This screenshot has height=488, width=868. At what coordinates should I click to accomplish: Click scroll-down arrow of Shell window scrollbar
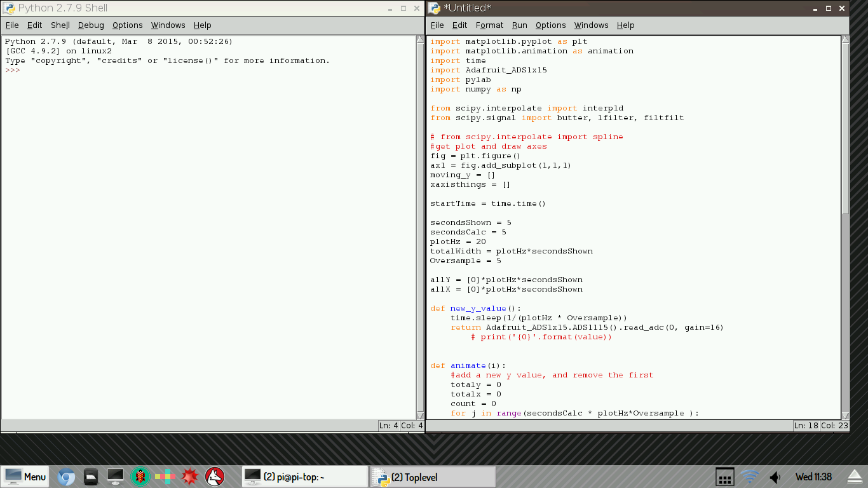(x=419, y=415)
